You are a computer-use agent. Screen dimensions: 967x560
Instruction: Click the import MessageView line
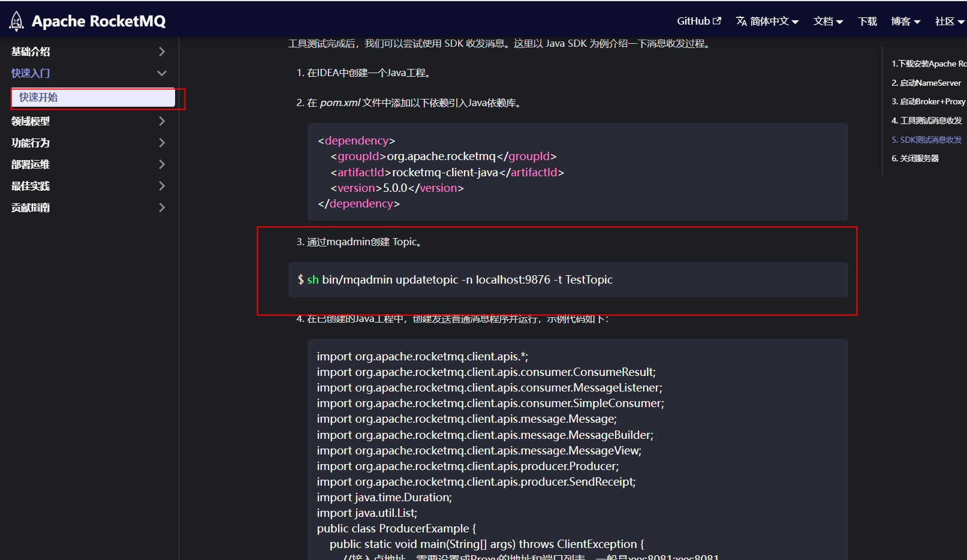coord(479,450)
